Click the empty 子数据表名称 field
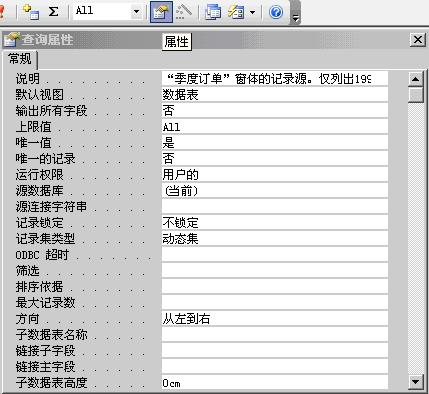429x394 pixels. click(275, 335)
